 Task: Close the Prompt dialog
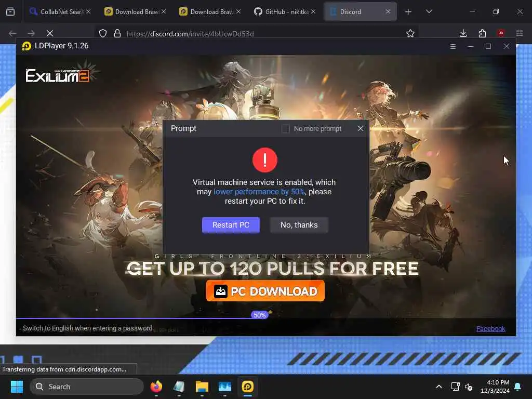tap(361, 128)
